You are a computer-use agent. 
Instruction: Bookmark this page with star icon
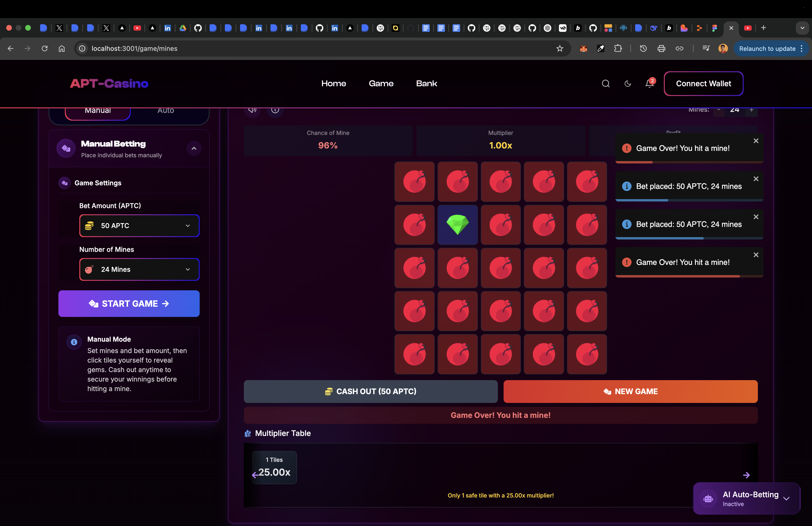560,48
